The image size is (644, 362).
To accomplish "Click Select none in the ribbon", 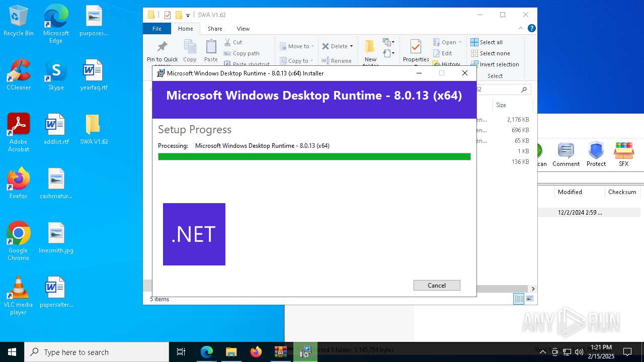I will (490, 53).
